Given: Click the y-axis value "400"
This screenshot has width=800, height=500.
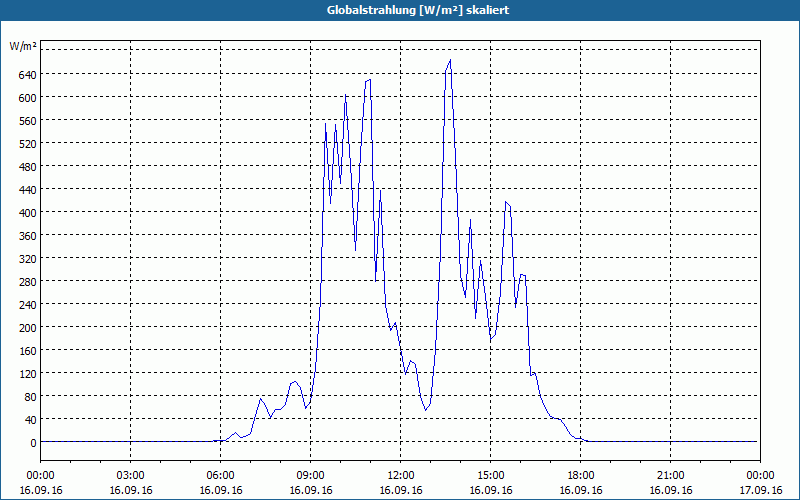Looking at the screenshot, I should click(28, 213).
